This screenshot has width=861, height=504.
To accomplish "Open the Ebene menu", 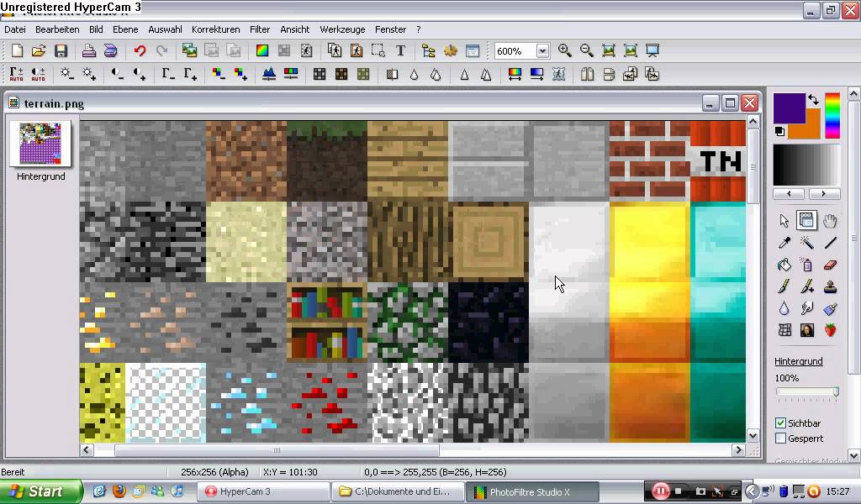I will click(x=125, y=29).
